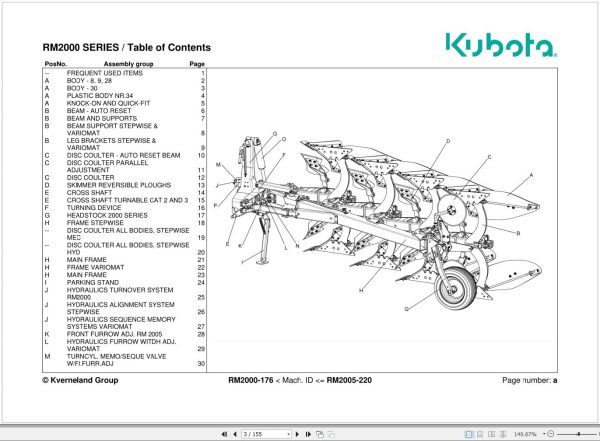
Task: Select two-page facing view layout
Action: pyautogui.click(x=492, y=434)
